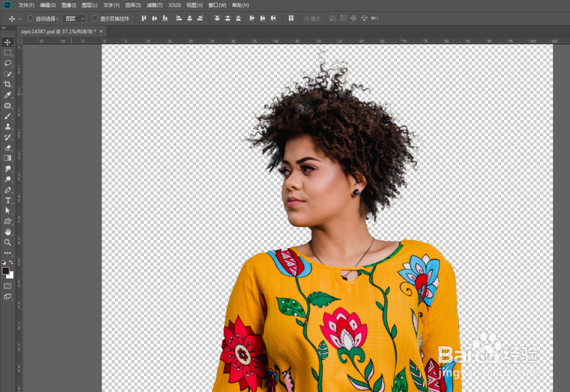Viewport: 570px width, 392px height.
Task: Align right edges
Action: coord(200,18)
